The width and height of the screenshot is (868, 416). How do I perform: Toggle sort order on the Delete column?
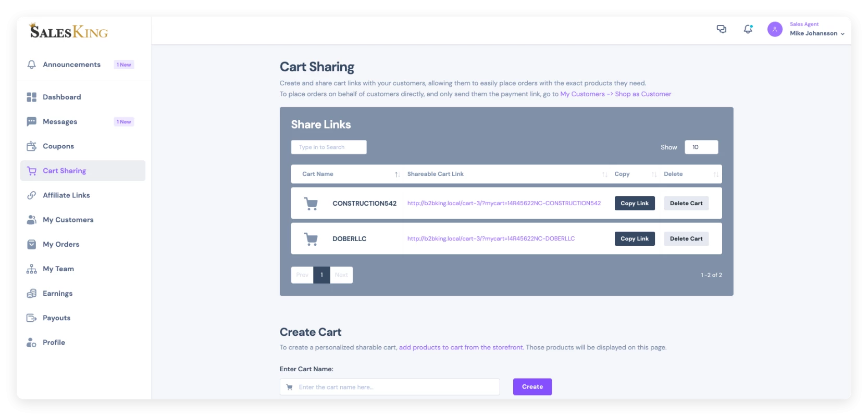click(715, 174)
